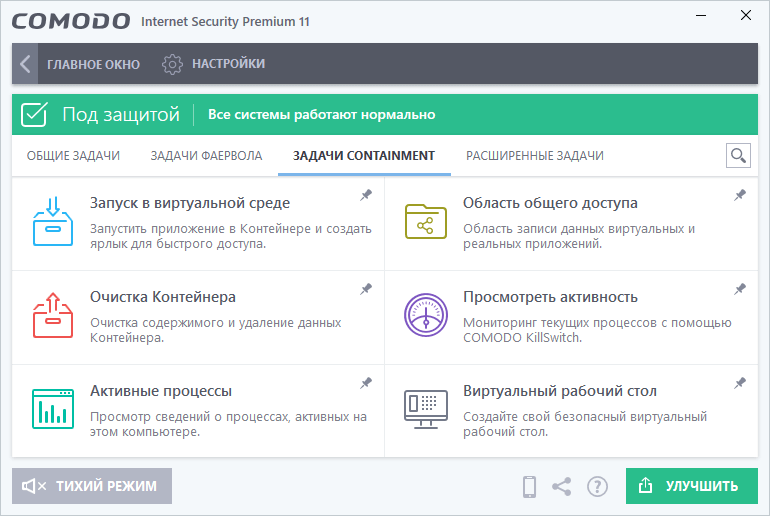Click description 'Создайте свой безопасный виртуальный'

point(585,416)
